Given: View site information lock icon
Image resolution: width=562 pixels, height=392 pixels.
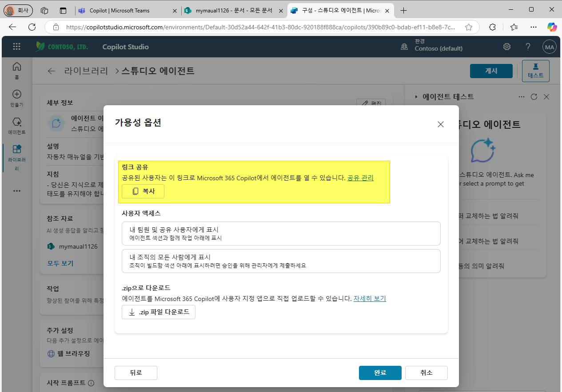Looking at the screenshot, I should click(x=56, y=27).
